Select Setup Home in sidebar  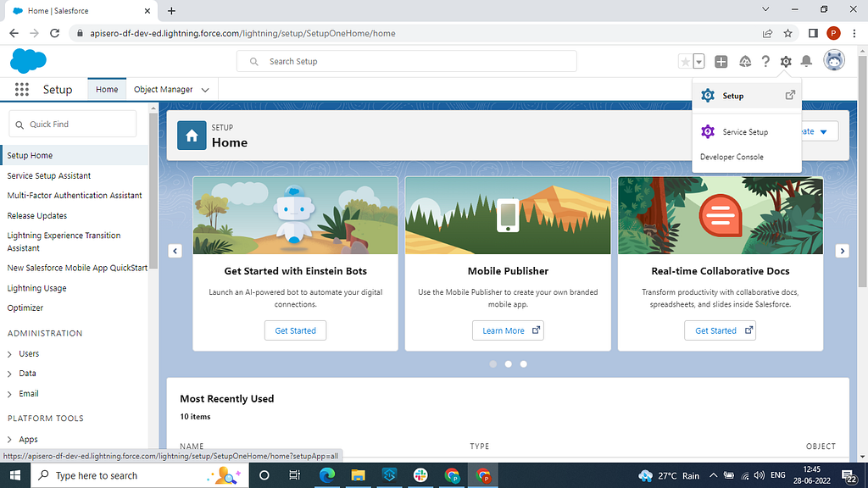click(75, 156)
